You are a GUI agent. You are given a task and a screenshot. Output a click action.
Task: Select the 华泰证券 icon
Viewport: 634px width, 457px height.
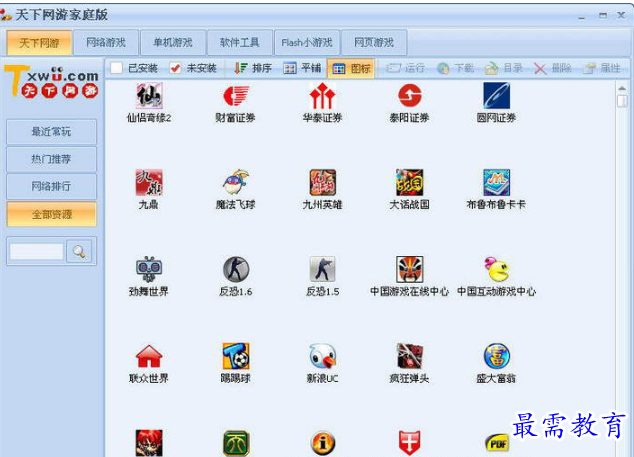322,96
